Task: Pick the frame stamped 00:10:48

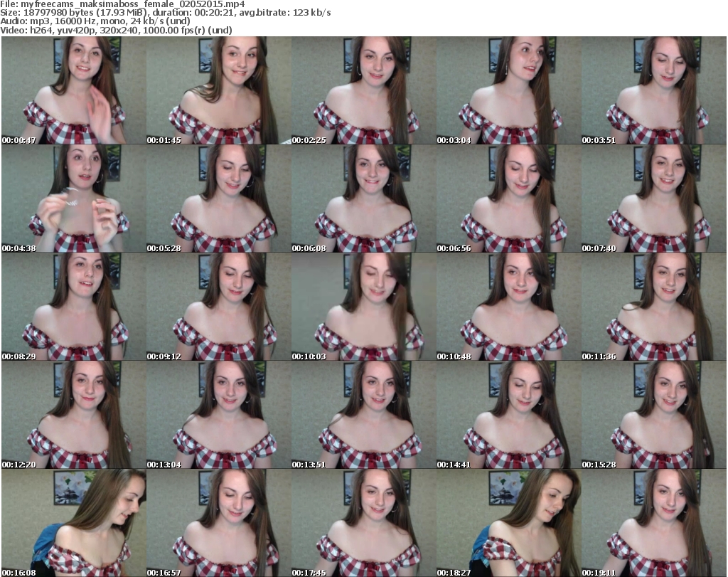Action: point(508,307)
